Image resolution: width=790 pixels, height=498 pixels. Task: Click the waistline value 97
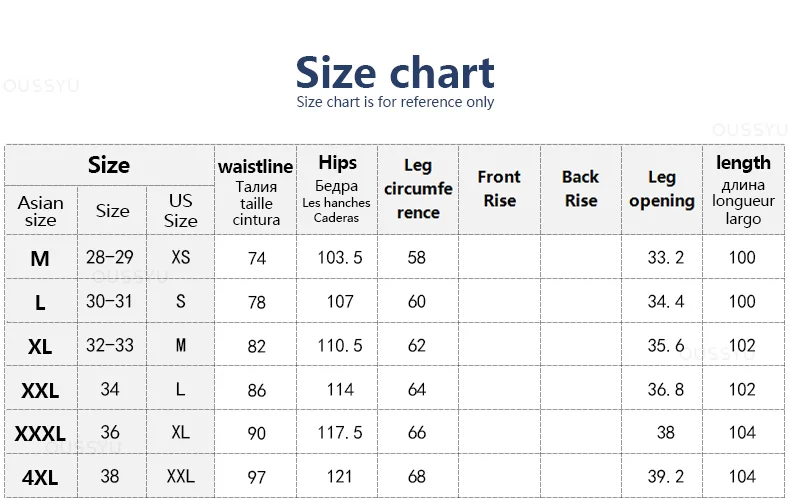click(257, 478)
